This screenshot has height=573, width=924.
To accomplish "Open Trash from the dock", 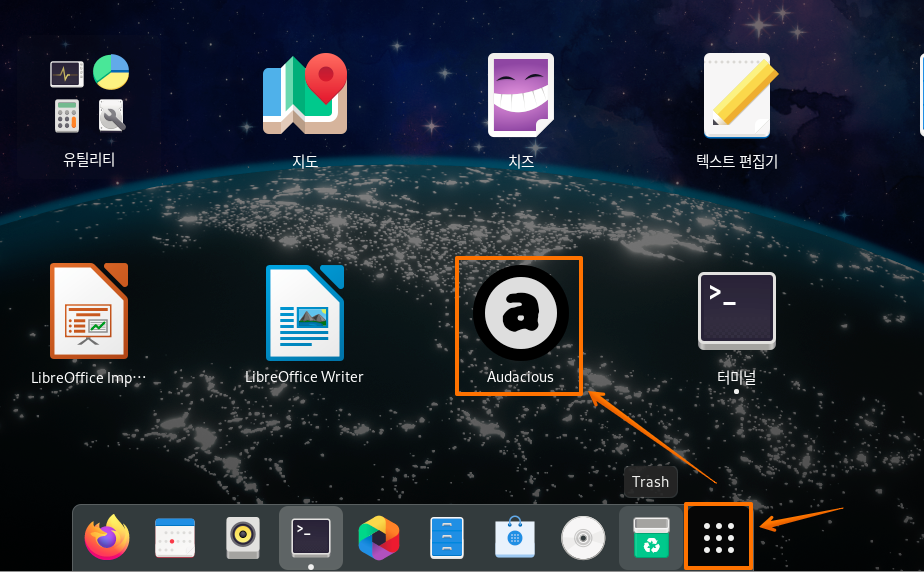I will tap(651, 538).
